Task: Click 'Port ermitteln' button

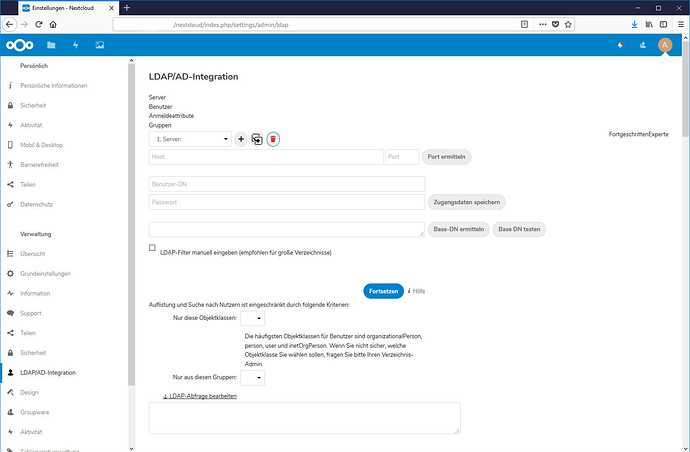Action: click(446, 157)
